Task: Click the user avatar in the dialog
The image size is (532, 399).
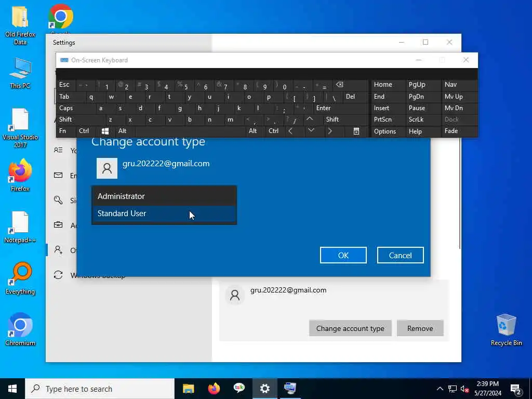Action: coord(107,168)
